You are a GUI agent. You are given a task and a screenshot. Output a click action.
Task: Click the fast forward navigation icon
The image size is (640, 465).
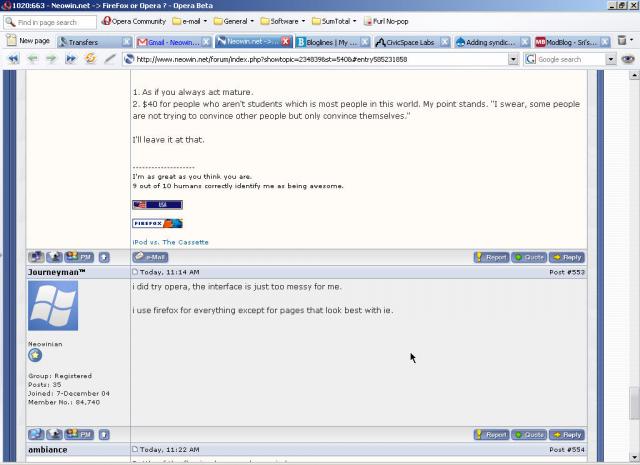tap(71, 59)
